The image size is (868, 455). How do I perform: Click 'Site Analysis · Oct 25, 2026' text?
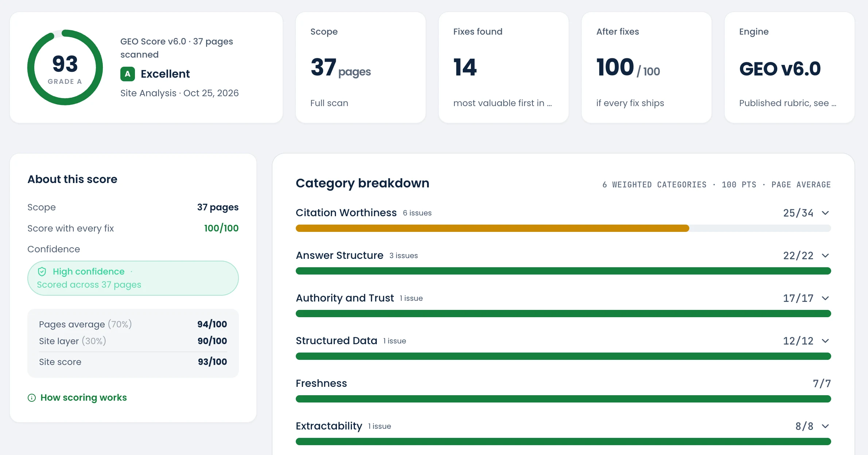click(x=179, y=93)
